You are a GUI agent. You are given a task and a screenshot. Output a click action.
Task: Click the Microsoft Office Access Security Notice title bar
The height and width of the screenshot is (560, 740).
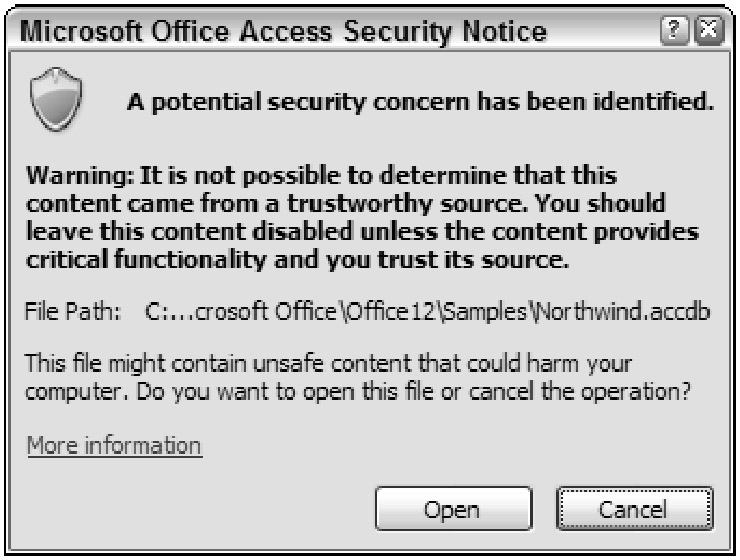tap(300, 32)
